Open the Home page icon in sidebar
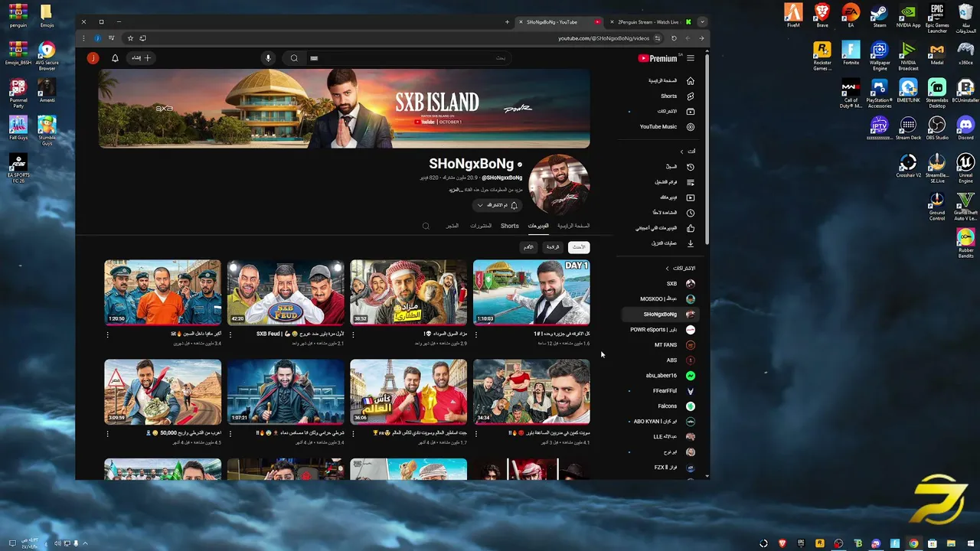Image resolution: width=980 pixels, height=551 pixels. coord(691,80)
